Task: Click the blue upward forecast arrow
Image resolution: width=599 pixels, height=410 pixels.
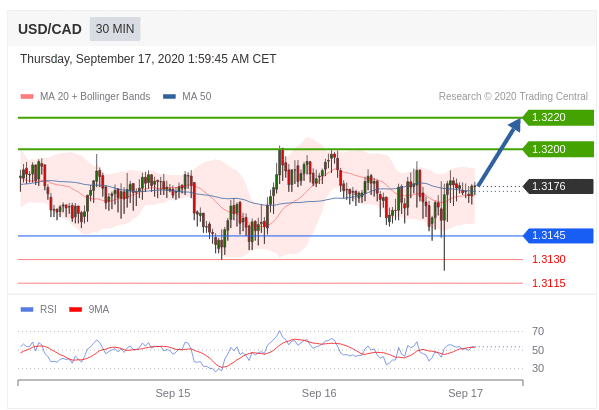Action: coord(499,152)
